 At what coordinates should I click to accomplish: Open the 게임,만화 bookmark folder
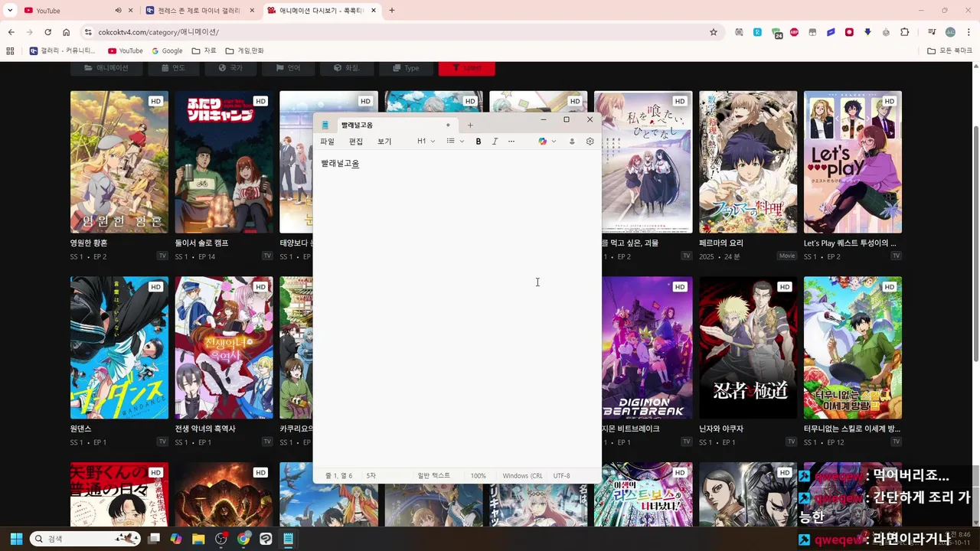click(x=245, y=51)
